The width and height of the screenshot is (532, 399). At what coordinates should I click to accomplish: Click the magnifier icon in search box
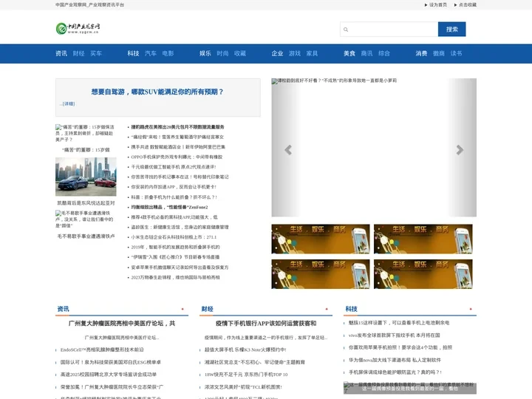pos(346,30)
